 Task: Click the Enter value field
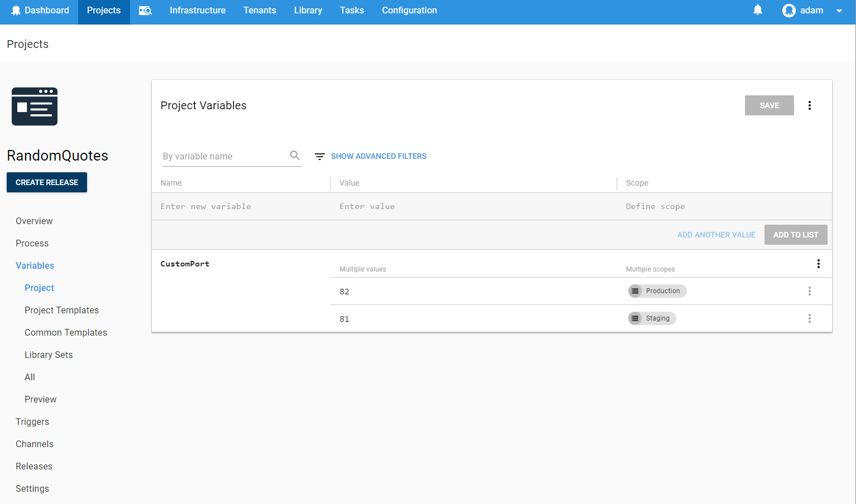[367, 206]
